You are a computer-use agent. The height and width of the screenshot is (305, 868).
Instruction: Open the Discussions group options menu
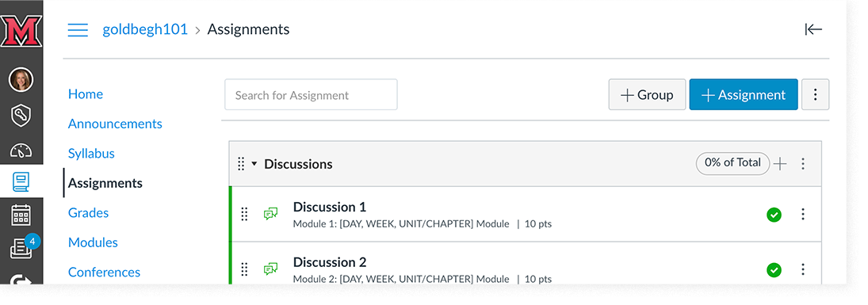click(803, 164)
